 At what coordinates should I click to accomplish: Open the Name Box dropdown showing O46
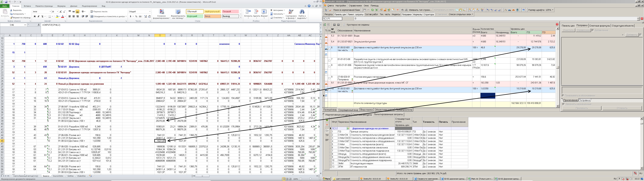[x=25, y=25]
